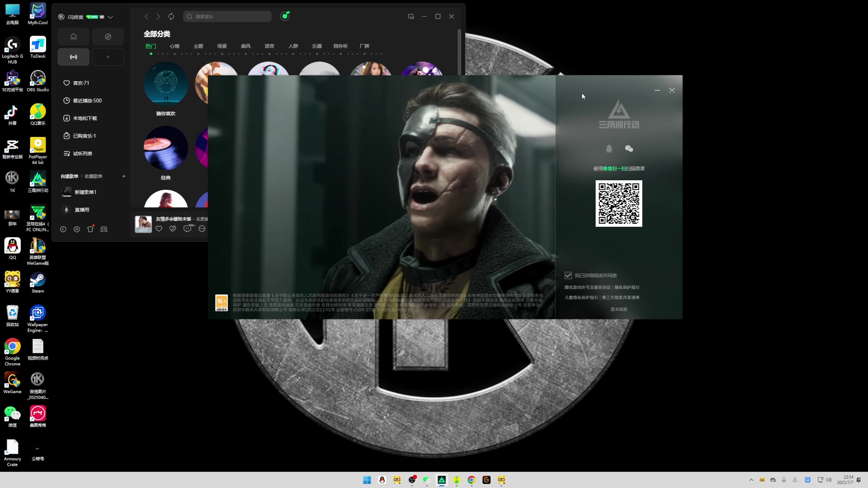This screenshot has width=868, height=488.
Task: Go forward in QQ Music navigation
Action: [158, 17]
